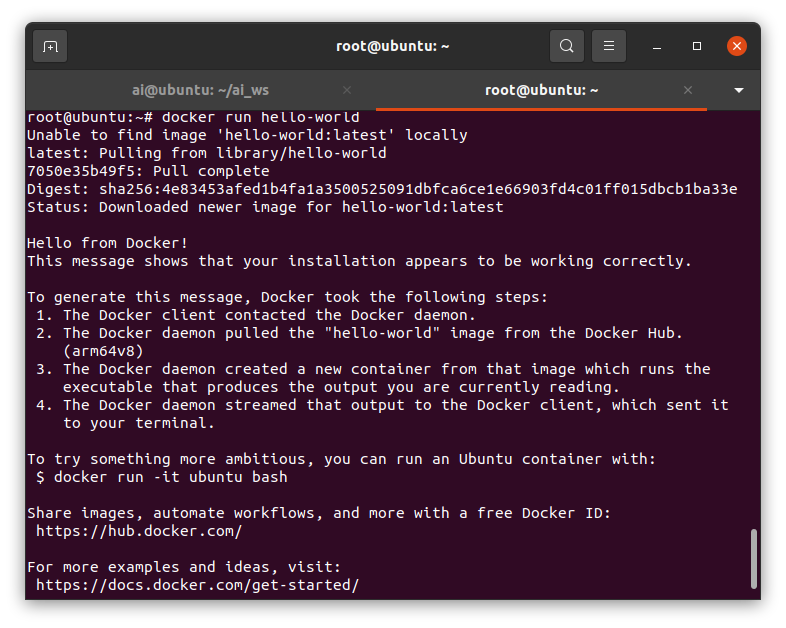Viewport: 786px width, 628px height.
Task: Close the root@ubuntu: ~ tab
Action: point(688,90)
